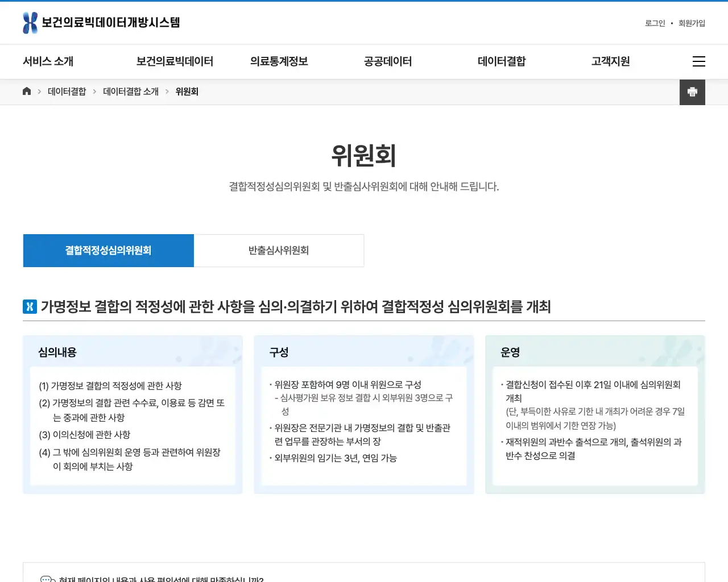Click text '(1) 가명정보 결합의 적정성에 관한 사항'
Viewport: 728px width, 582px height.
110,386
